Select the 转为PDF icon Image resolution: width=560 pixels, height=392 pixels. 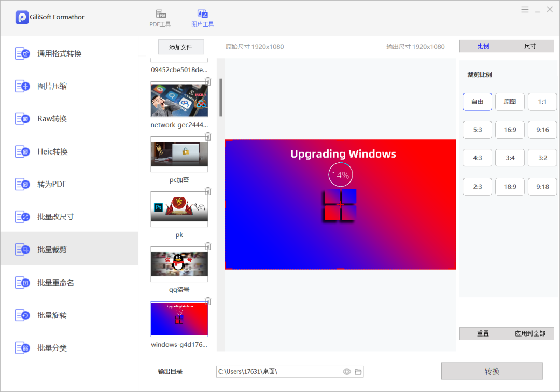tap(22, 184)
